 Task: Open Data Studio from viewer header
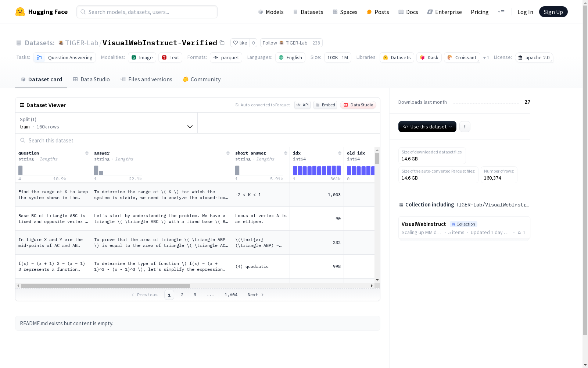click(x=358, y=105)
